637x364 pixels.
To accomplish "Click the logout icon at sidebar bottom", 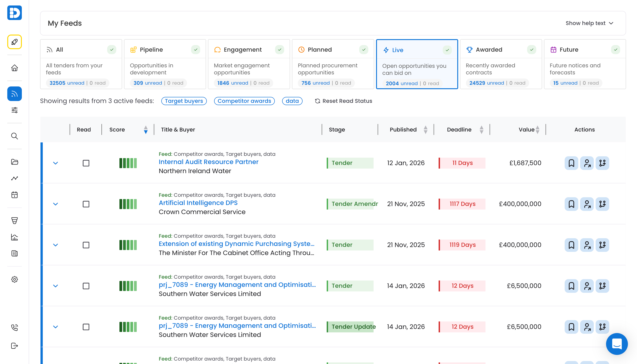I will click(x=15, y=346).
